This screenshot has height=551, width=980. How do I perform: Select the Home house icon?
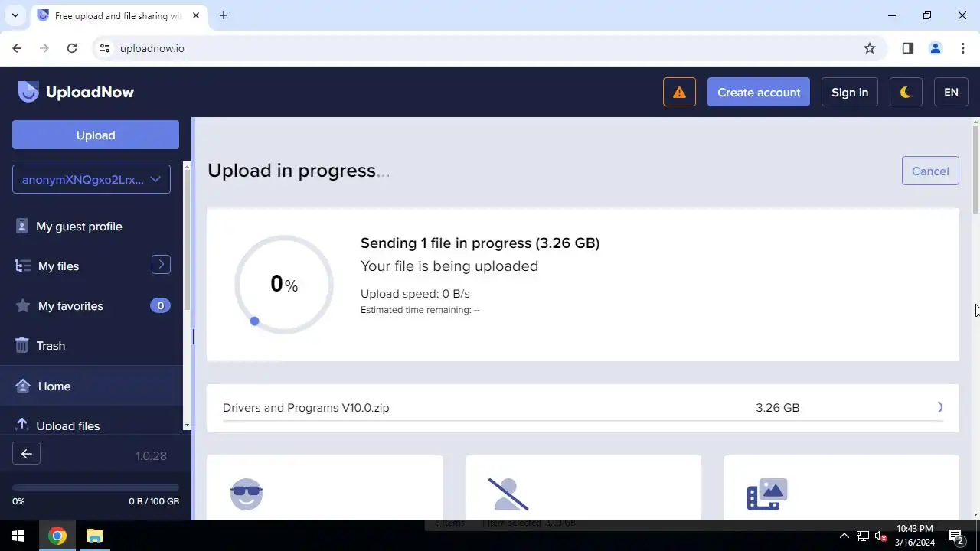23,386
